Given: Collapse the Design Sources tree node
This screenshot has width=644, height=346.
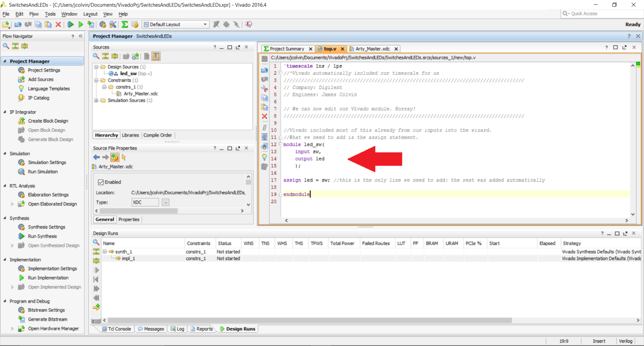Looking at the screenshot, I should (96, 67).
